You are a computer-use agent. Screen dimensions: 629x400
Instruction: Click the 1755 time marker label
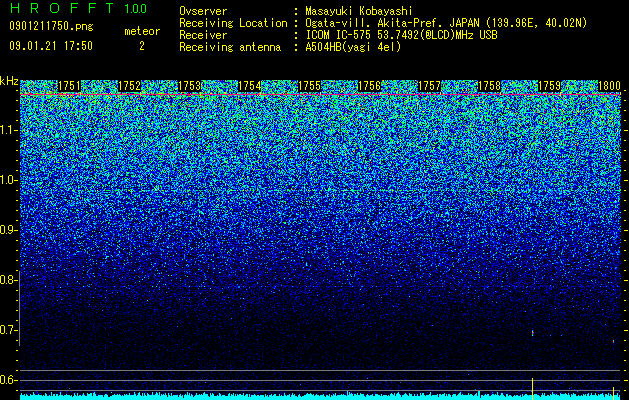[310, 86]
